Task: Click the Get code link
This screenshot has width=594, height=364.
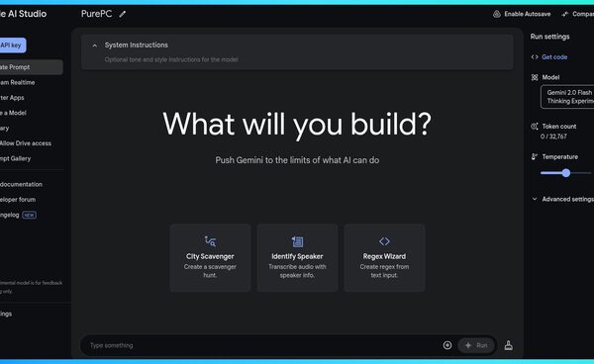Action: [x=554, y=57]
